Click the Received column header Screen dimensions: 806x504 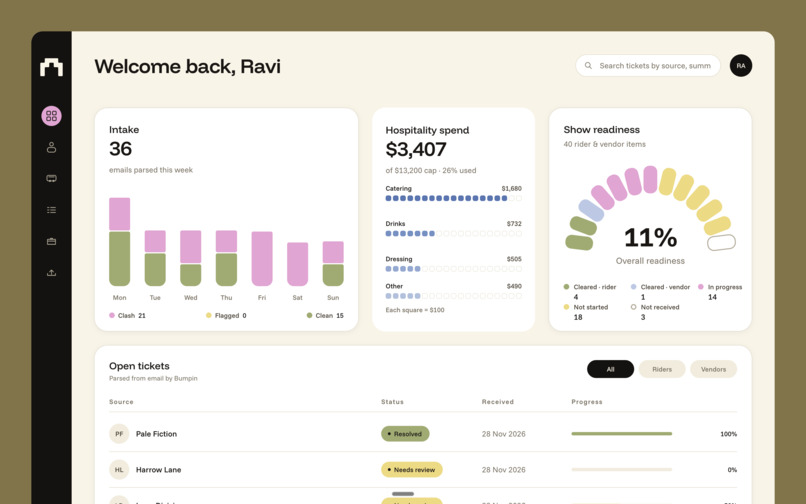tap(498, 402)
